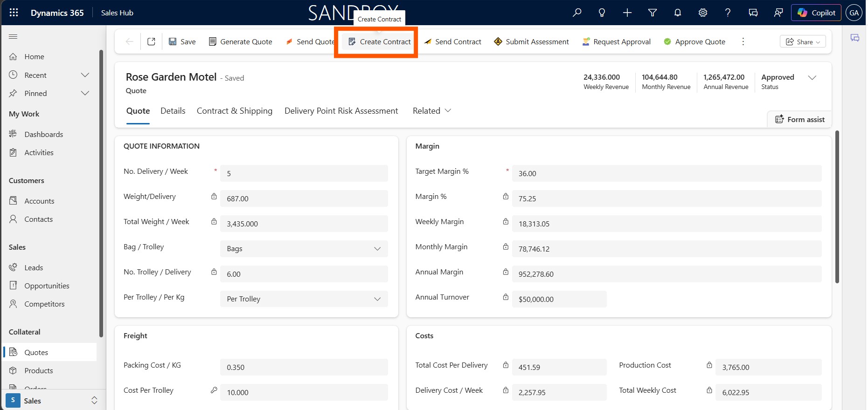Image resolution: width=868 pixels, height=410 pixels.
Task: Open the side pane chat icon
Action: [x=854, y=38]
